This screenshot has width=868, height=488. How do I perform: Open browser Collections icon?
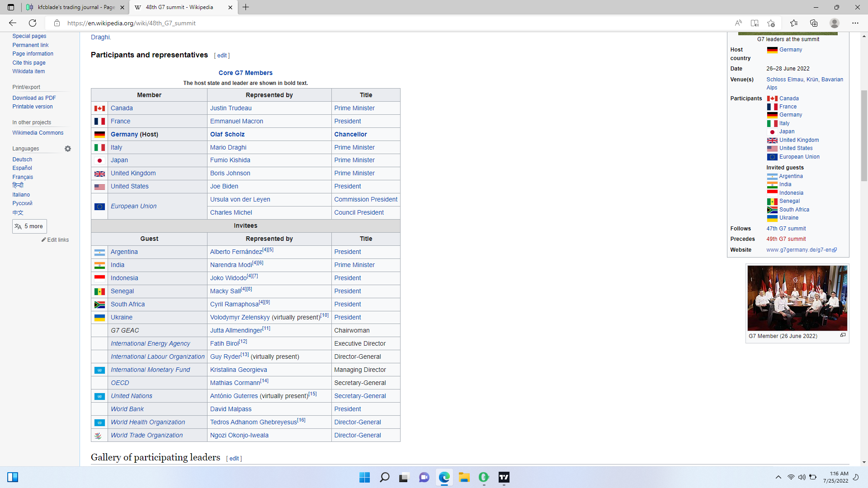[814, 23]
